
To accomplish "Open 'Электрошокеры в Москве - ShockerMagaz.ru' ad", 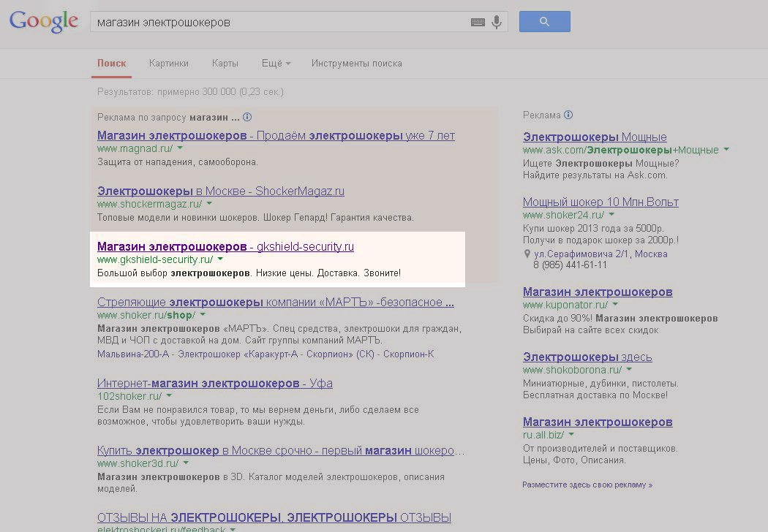I will 220,191.
